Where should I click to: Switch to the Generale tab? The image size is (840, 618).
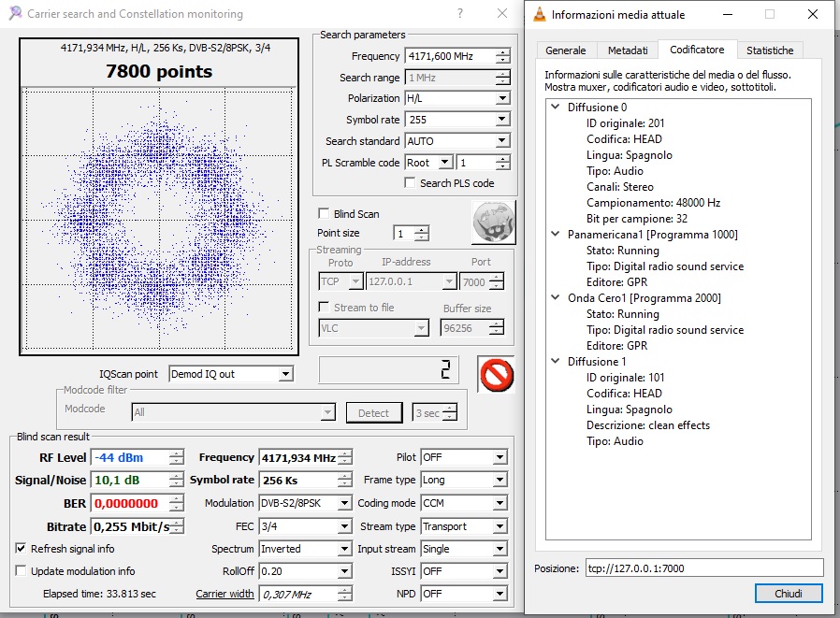point(565,50)
